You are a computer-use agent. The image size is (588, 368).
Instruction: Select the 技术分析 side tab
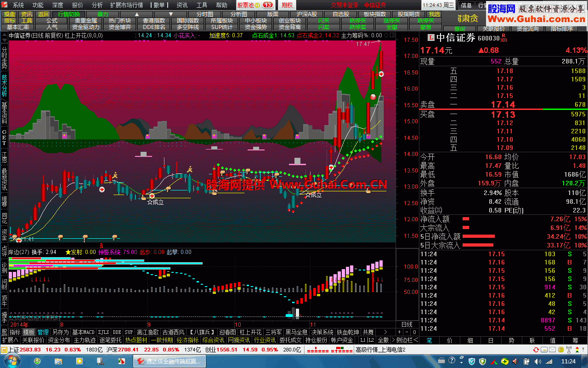(x=4, y=85)
